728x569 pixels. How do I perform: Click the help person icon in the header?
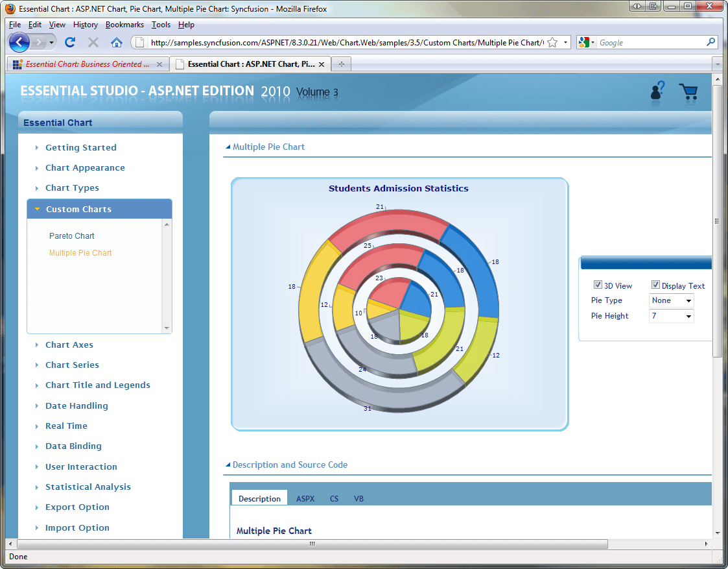657,91
